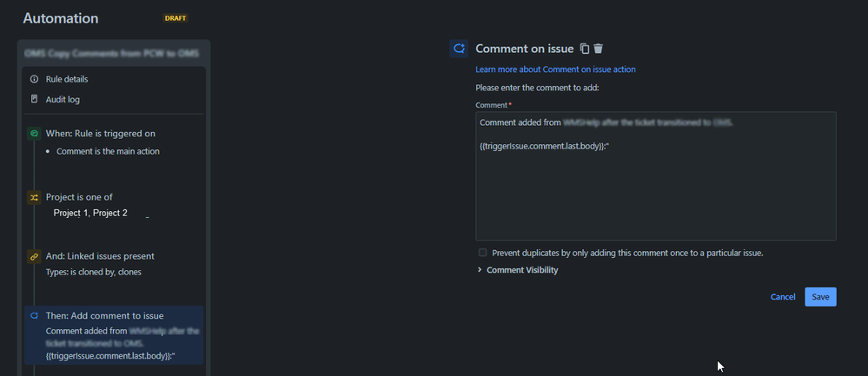Enable the Prevent duplicates checkbox

(x=483, y=253)
